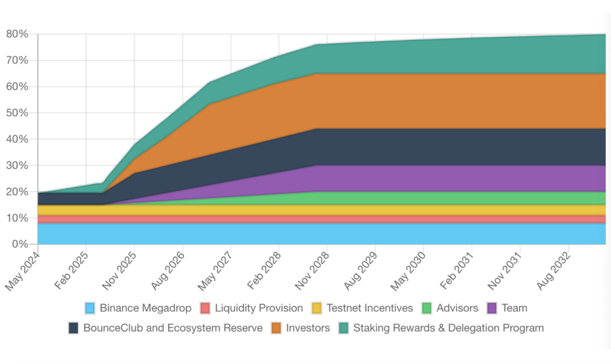Click the 50% y-axis label

(x=18, y=113)
